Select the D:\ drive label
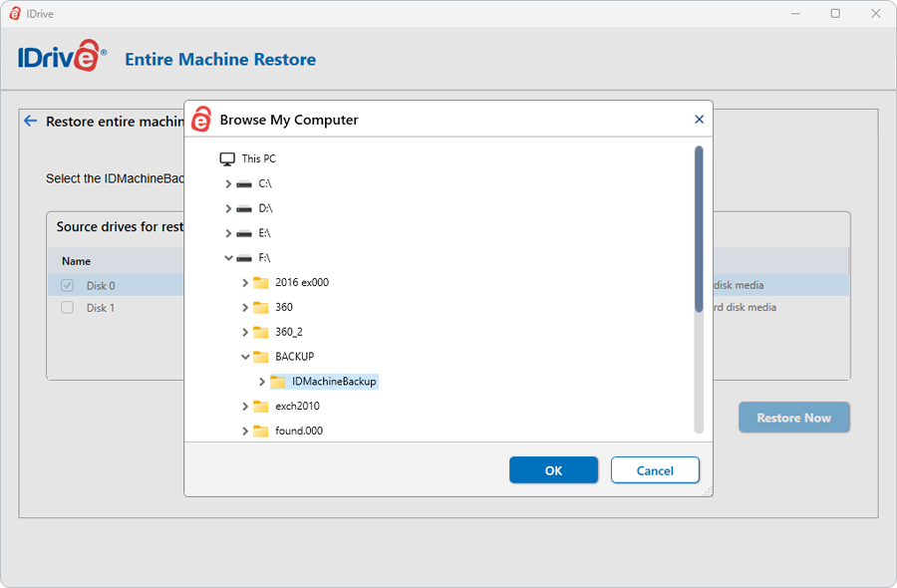This screenshot has height=588, width=897. click(x=265, y=208)
